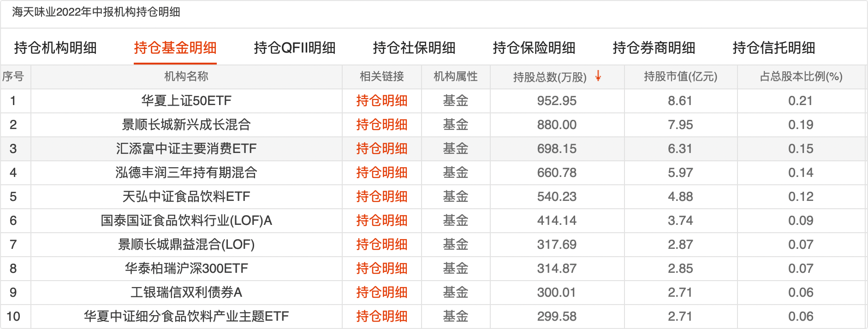Open 持仓明细 for 泓德丰润三年持有期混合

382,173
